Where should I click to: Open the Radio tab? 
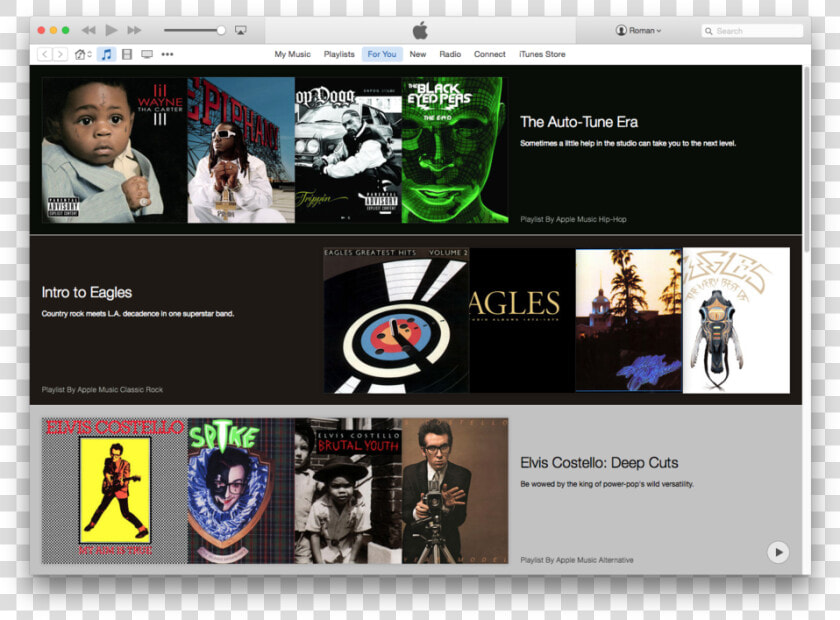(x=450, y=54)
